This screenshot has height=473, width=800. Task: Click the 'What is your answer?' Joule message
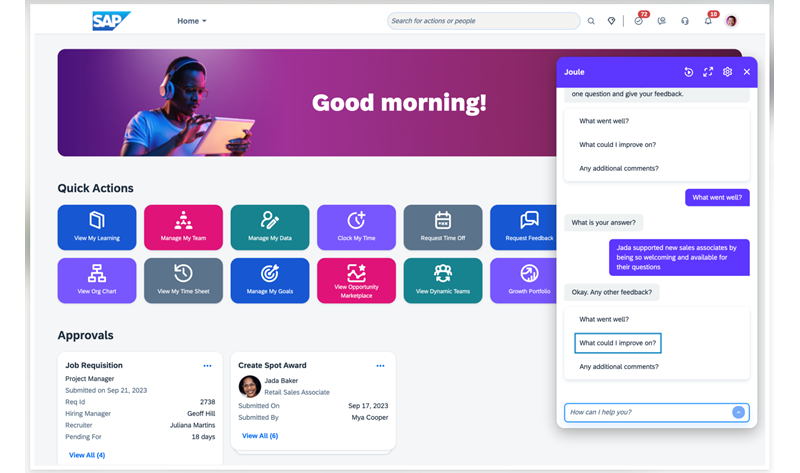604,222
